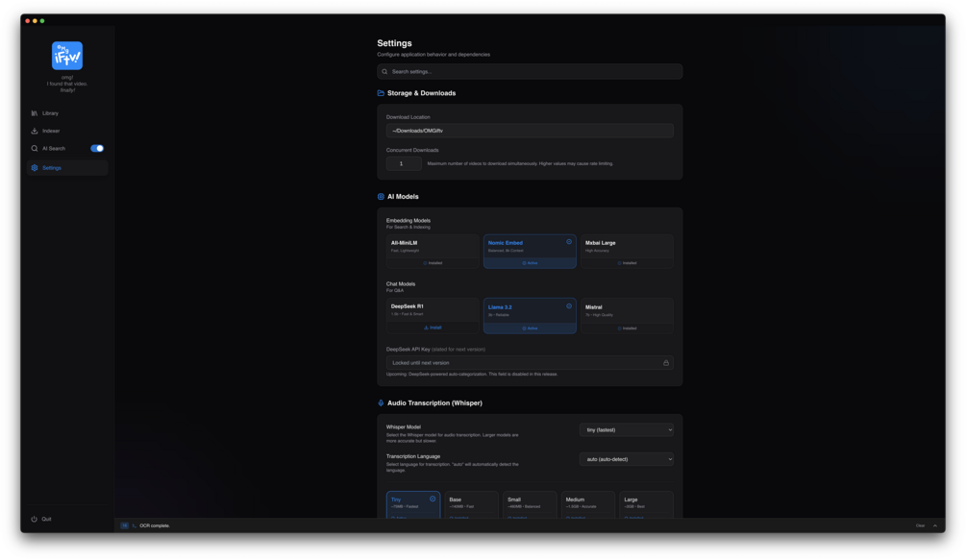Select the Large Whisper model card
Image resolution: width=966 pixels, height=560 pixels.
tap(646, 504)
